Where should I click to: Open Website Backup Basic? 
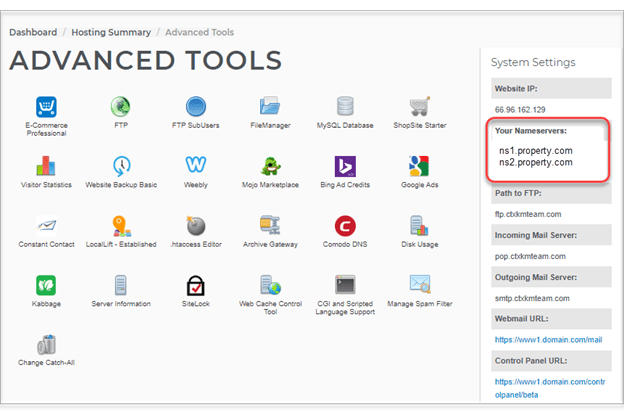click(x=121, y=166)
